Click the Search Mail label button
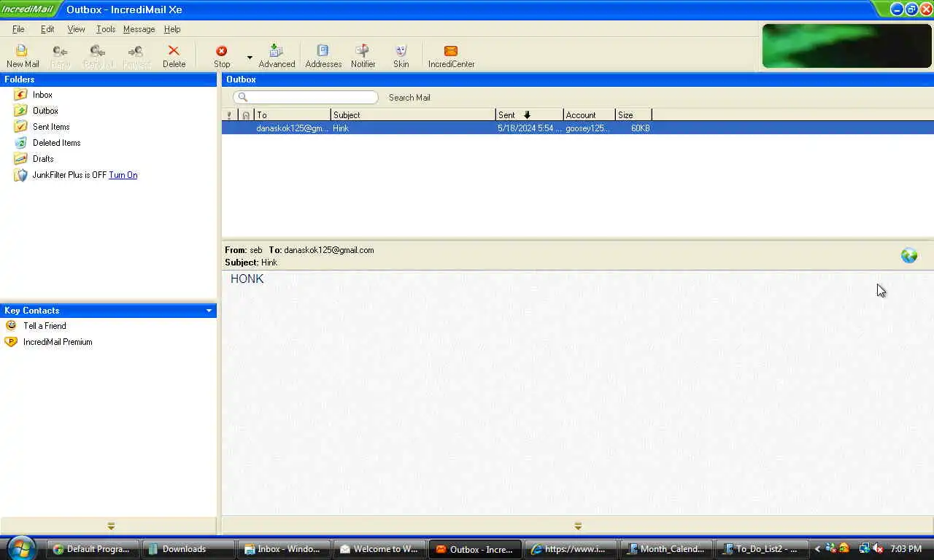The height and width of the screenshot is (560, 934). [x=409, y=98]
